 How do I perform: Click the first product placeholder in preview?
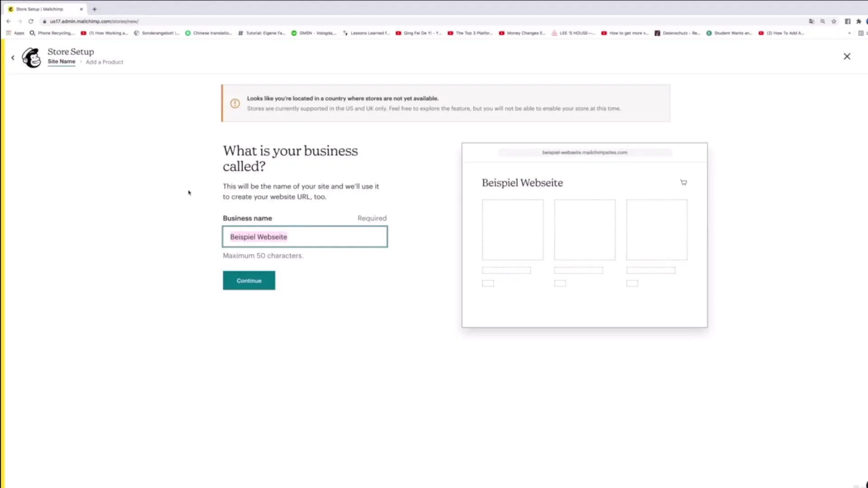click(x=513, y=230)
